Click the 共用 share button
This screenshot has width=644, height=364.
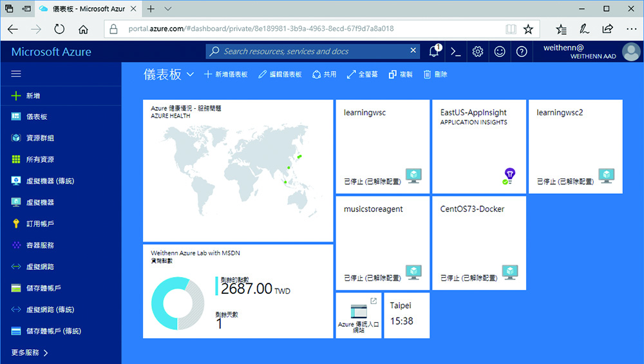[325, 74]
